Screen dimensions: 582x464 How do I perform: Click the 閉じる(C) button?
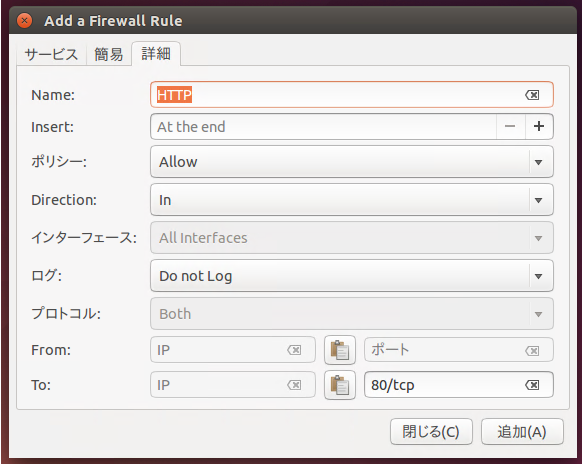431,432
